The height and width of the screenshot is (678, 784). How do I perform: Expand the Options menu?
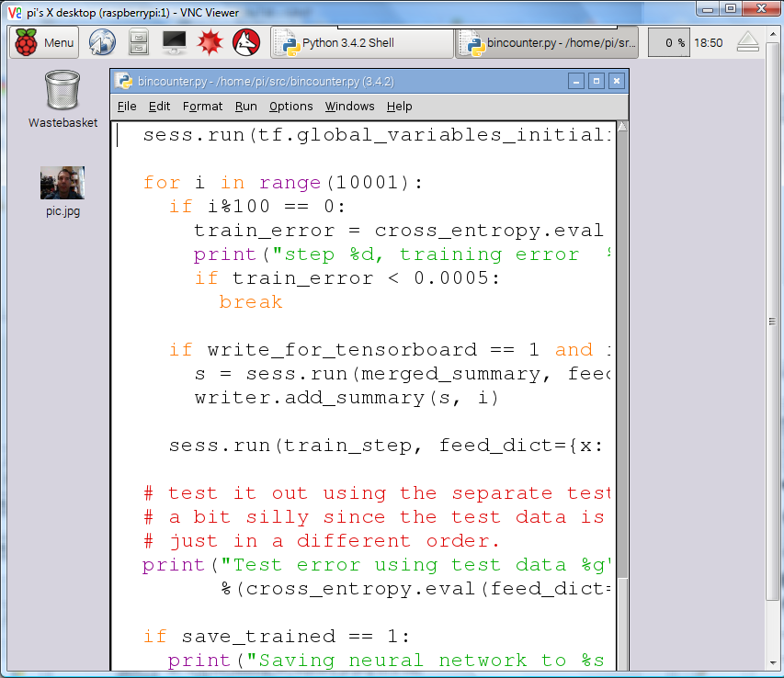tap(290, 106)
